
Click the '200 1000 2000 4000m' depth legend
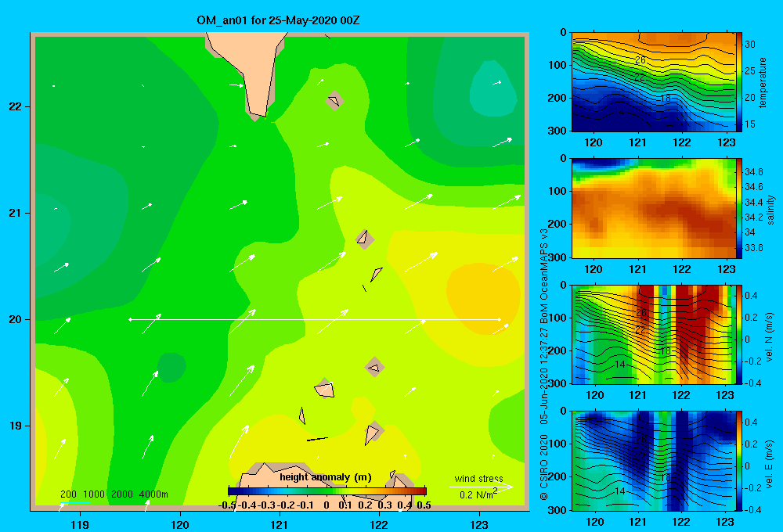click(114, 494)
